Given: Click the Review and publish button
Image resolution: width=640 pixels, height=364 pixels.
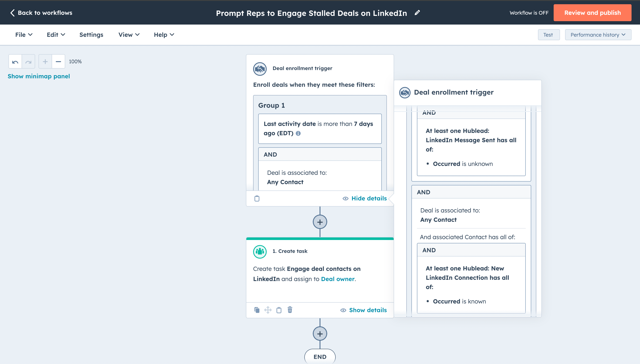Looking at the screenshot, I should [592, 13].
